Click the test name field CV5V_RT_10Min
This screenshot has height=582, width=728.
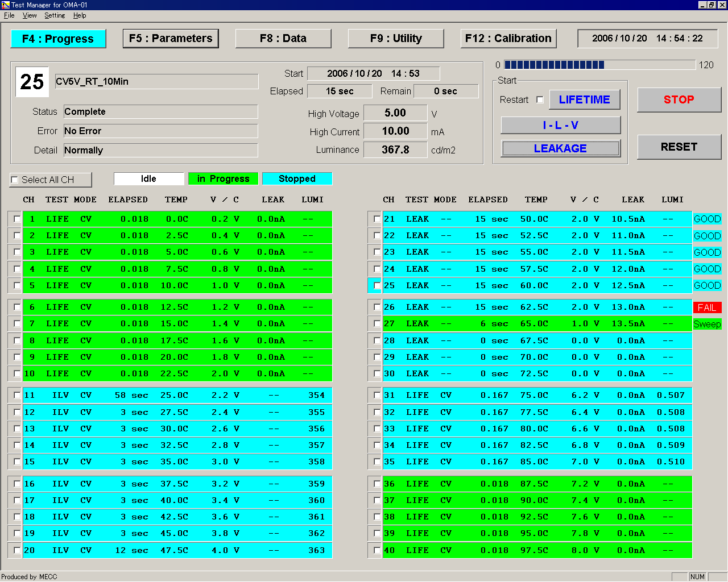pos(156,81)
